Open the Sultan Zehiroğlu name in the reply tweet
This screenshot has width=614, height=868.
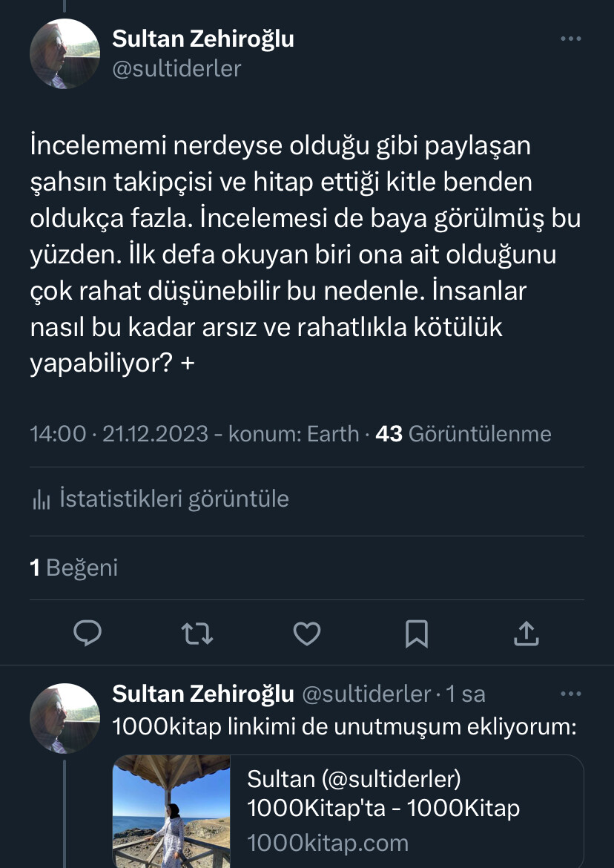tap(202, 694)
